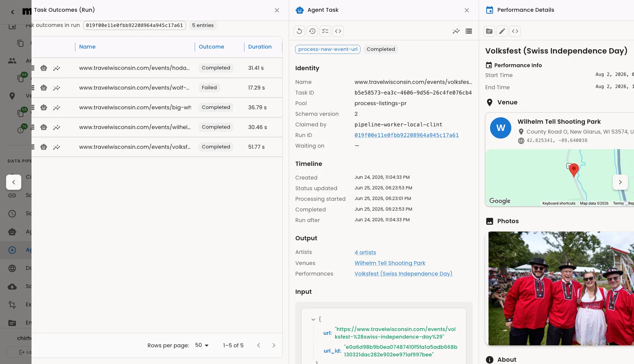Show code view in Performance Details toolbar
Image resolution: width=634 pixels, height=364 pixels.
(x=515, y=31)
